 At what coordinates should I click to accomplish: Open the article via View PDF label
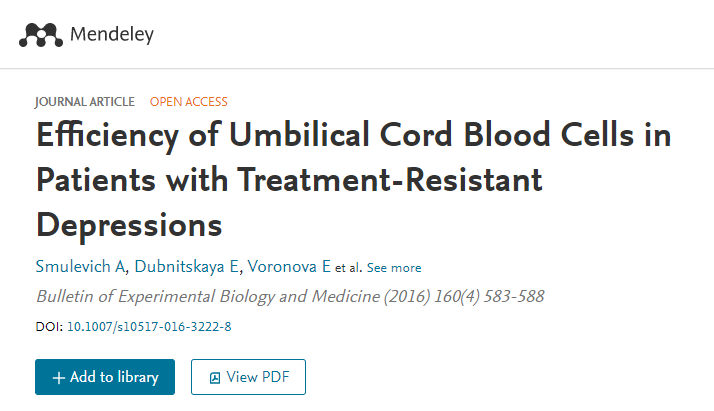[x=256, y=378]
